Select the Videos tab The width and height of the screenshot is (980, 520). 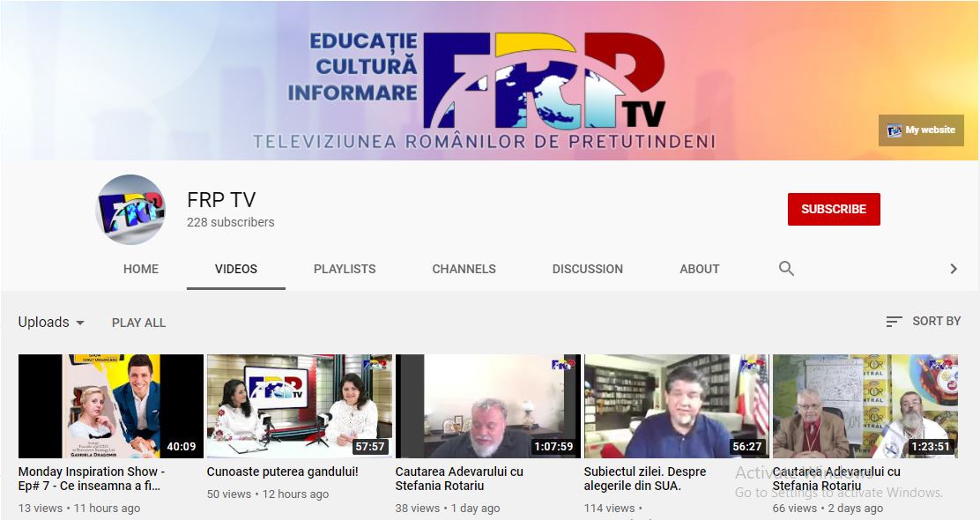click(x=235, y=269)
